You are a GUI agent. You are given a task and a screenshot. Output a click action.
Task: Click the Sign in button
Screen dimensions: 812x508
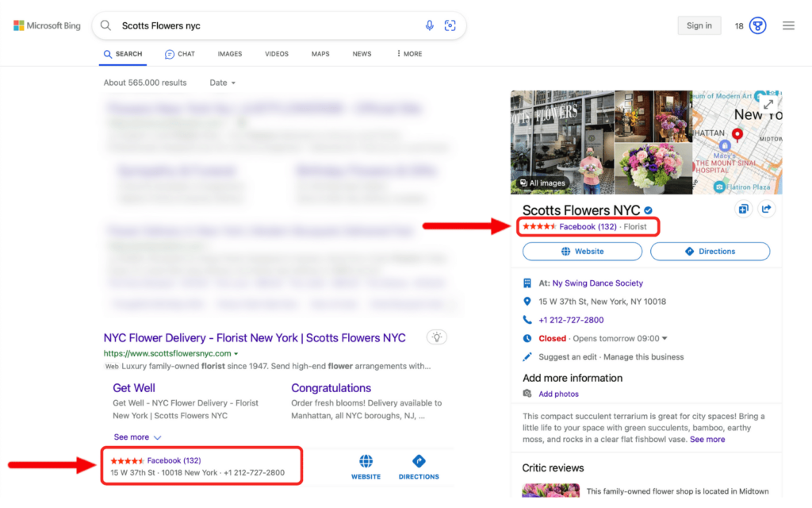[699, 25]
